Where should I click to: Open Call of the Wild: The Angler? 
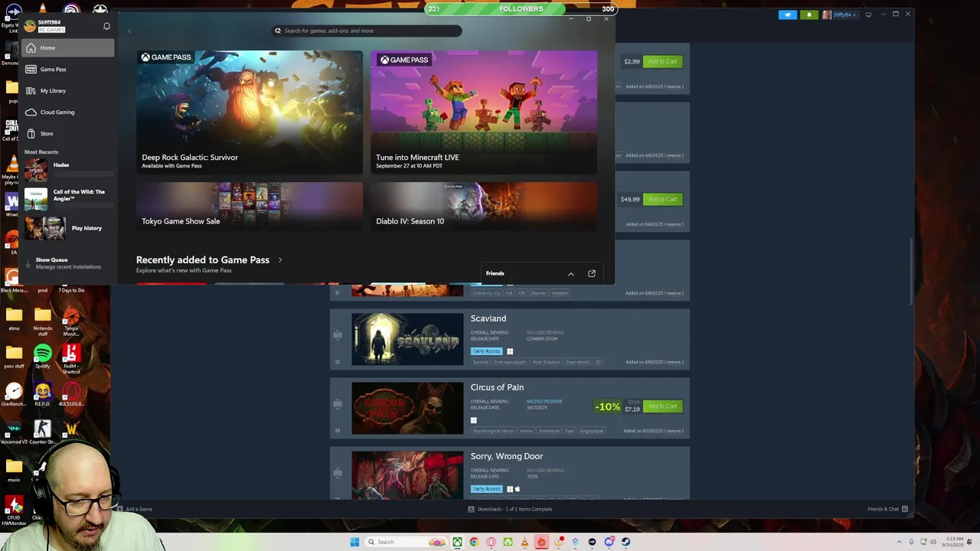[x=68, y=198]
